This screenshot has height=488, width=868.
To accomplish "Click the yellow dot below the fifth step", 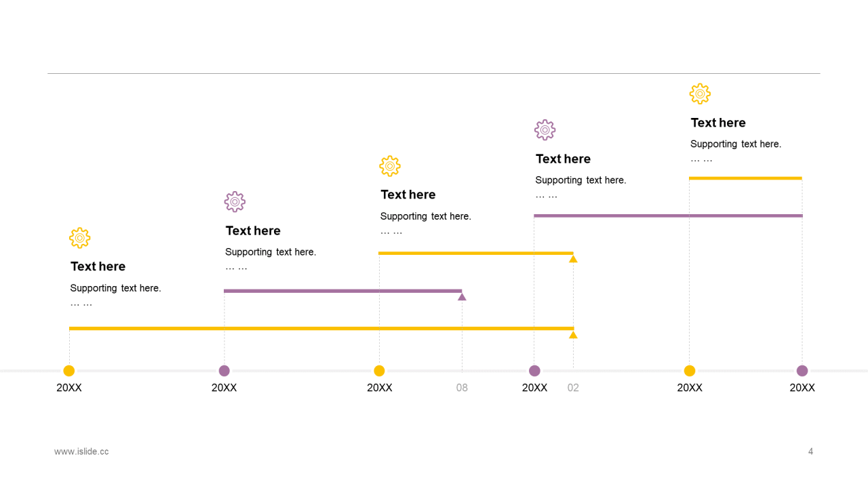I will (690, 371).
